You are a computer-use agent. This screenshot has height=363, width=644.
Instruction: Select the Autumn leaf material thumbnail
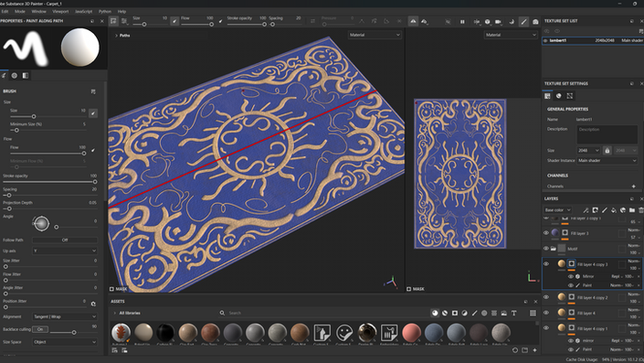(x=121, y=332)
